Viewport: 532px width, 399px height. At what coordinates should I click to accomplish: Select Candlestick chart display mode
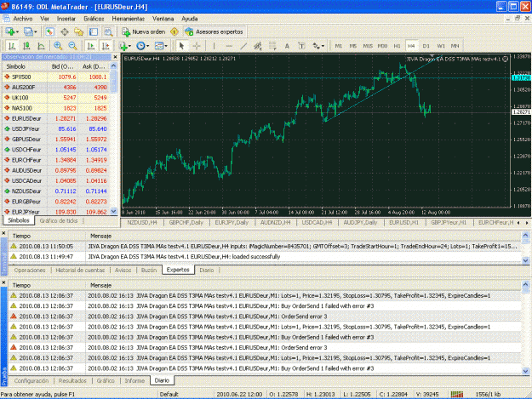(26, 46)
